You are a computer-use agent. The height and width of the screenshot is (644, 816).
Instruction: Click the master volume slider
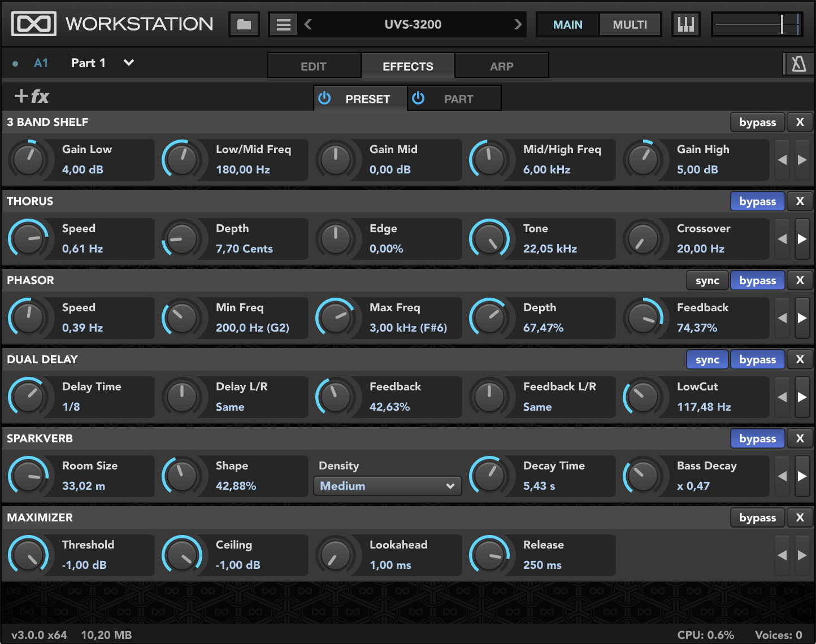[x=757, y=24]
